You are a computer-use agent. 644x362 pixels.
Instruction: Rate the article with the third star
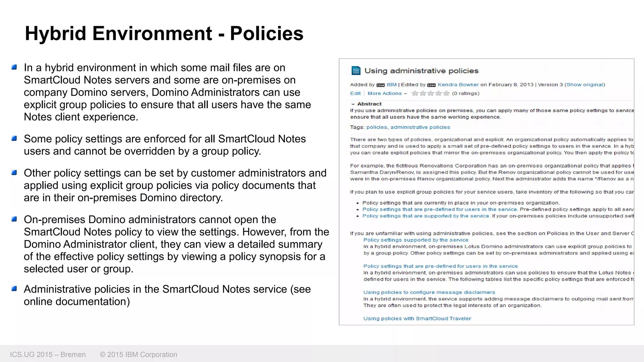click(x=430, y=93)
